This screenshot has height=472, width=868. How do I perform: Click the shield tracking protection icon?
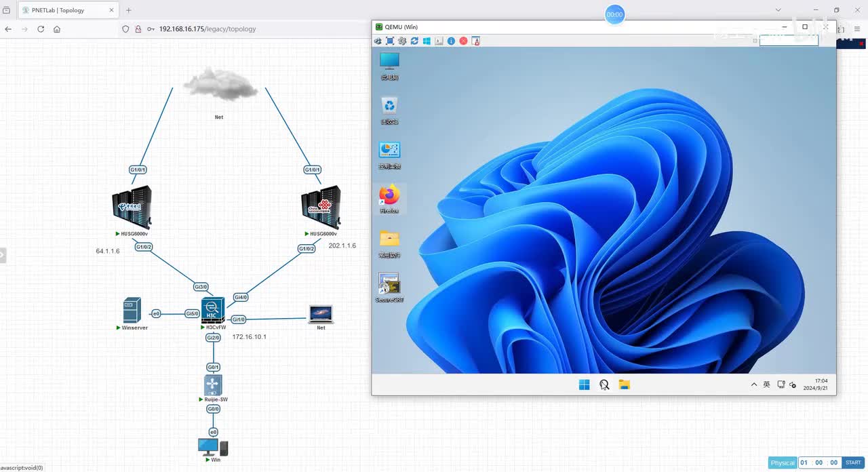(125, 29)
